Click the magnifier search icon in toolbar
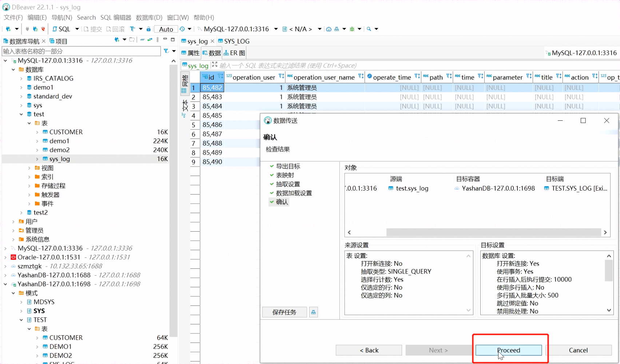Viewport: 620px width, 364px height. pos(369,29)
